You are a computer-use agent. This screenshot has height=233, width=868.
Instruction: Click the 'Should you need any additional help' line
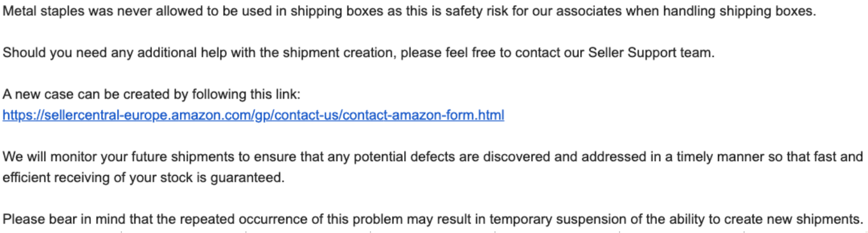(359, 53)
